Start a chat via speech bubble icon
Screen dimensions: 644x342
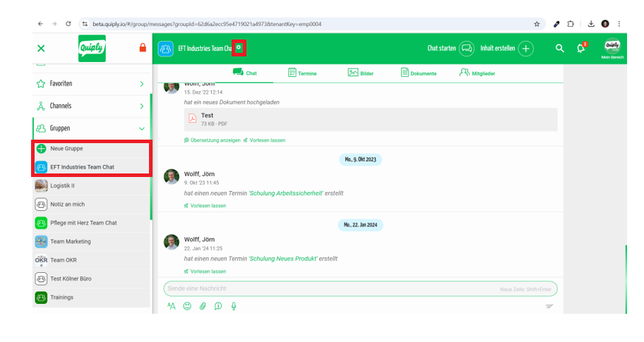point(467,49)
